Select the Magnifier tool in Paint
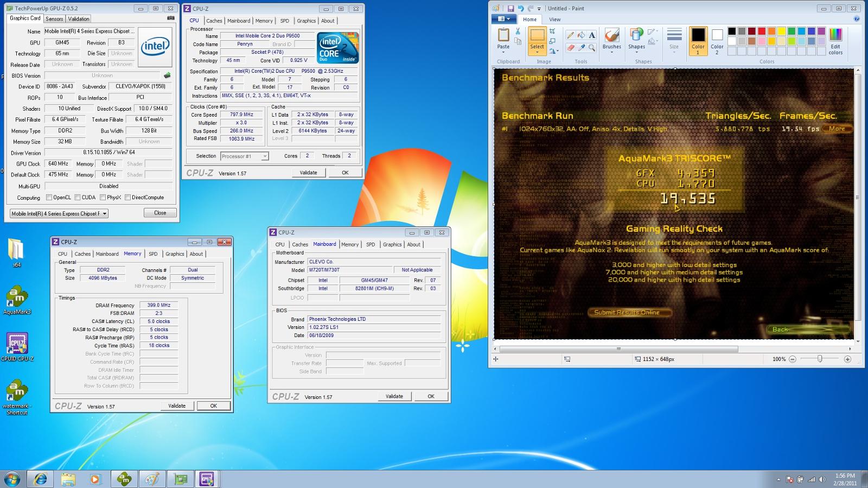The image size is (868, 488). point(592,48)
